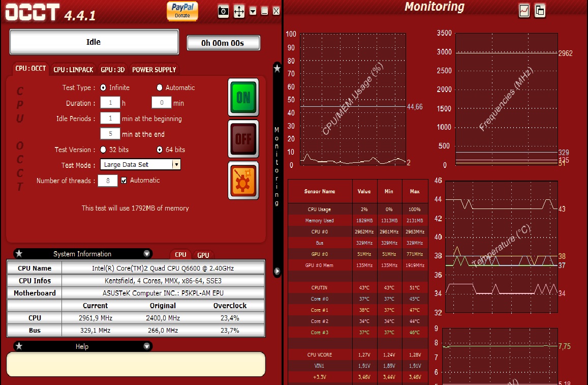Click the CPU/MEM Usage graph
The image size is (588, 385).
tap(353, 100)
